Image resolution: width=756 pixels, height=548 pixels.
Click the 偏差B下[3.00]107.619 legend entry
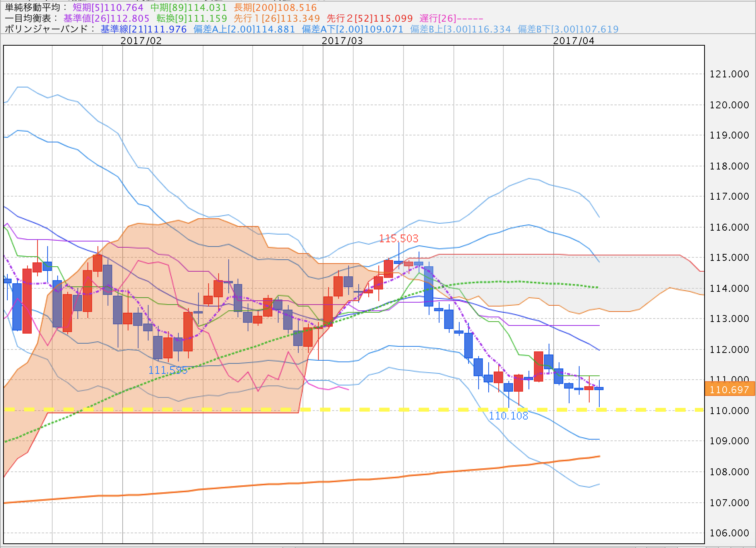[568, 29]
